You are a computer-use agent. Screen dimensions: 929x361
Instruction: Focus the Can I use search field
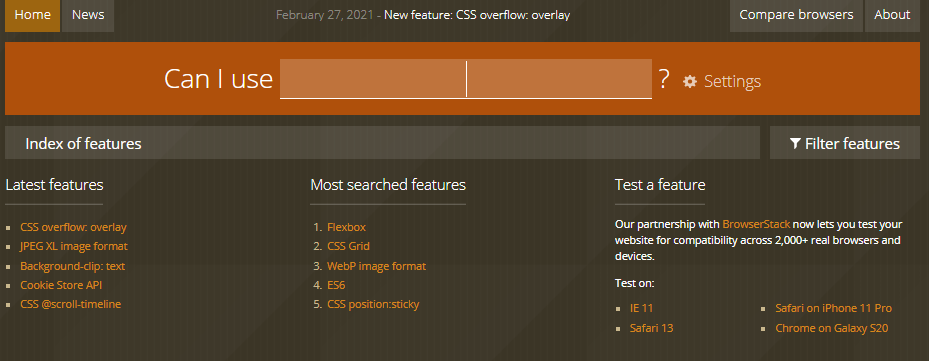[466, 79]
